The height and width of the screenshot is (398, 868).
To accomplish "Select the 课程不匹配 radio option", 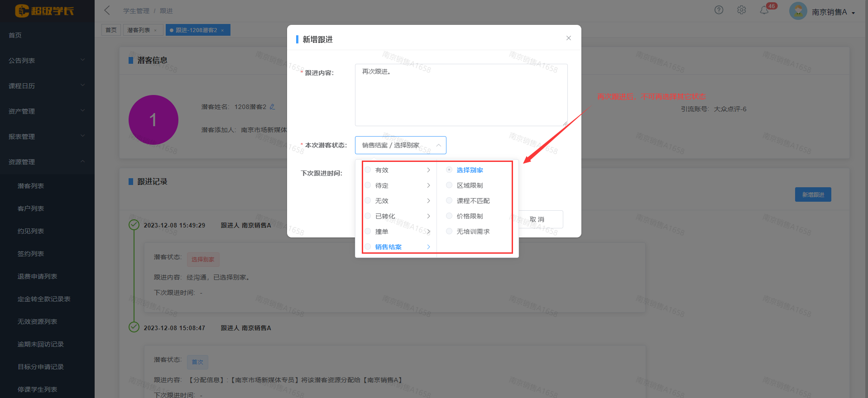I will coord(449,201).
